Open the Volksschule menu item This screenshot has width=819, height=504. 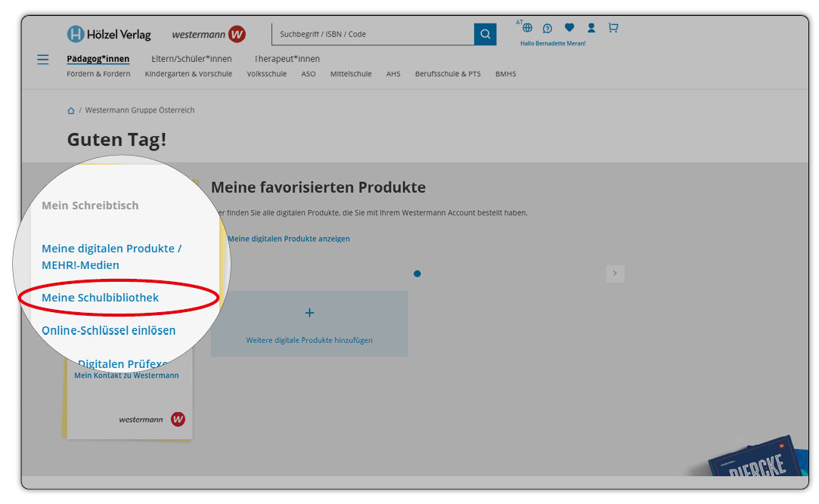[266, 74]
